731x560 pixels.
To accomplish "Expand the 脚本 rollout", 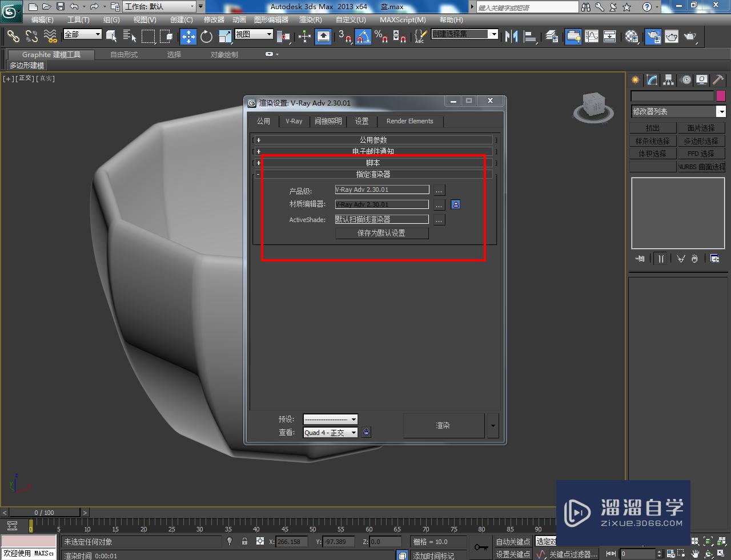I will click(373, 163).
